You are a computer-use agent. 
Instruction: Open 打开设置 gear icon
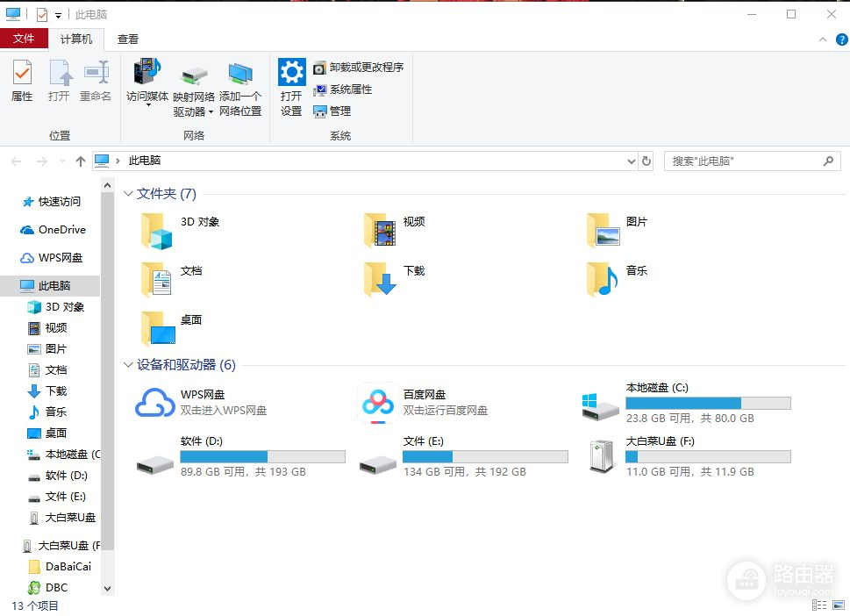(291, 87)
